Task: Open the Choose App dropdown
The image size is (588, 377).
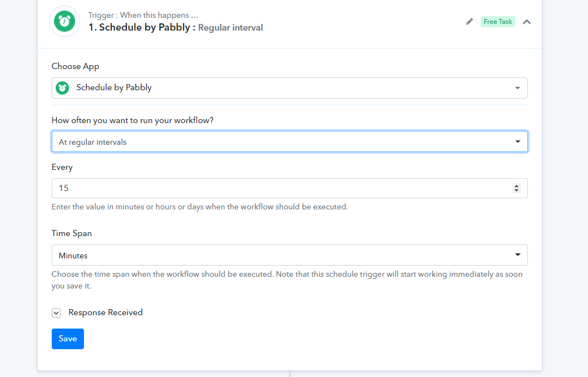Action: (289, 88)
